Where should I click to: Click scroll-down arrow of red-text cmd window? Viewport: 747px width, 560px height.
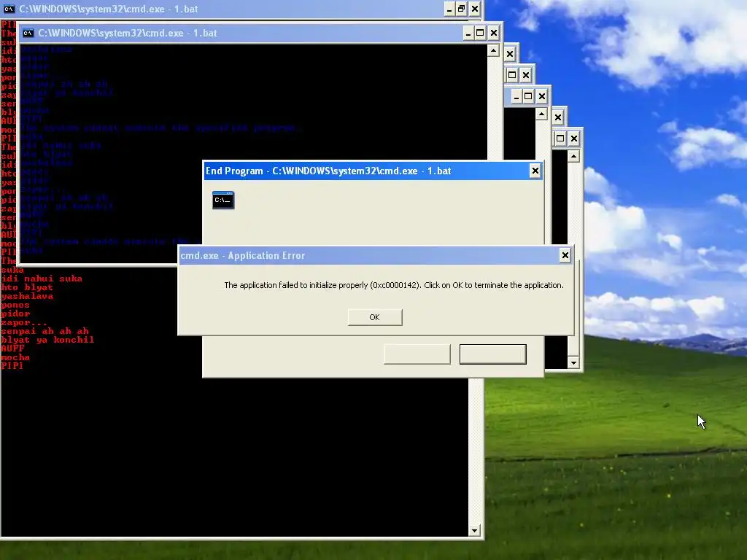click(x=474, y=531)
